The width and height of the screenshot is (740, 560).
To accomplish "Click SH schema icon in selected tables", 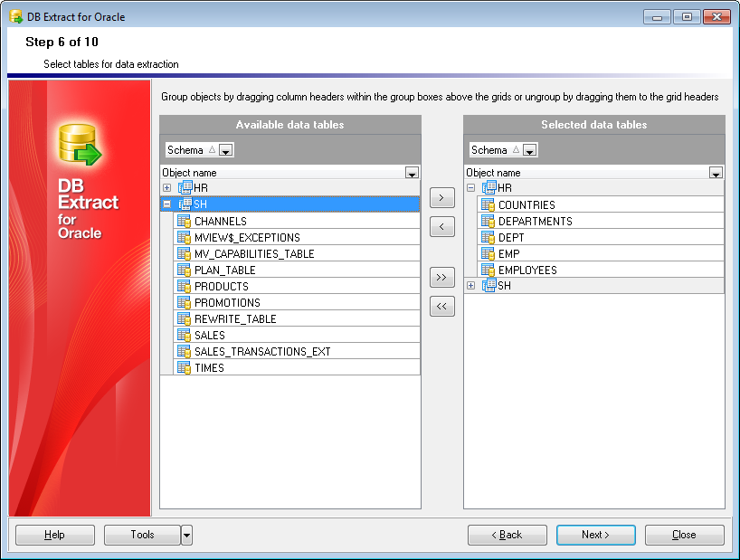I will [x=489, y=285].
